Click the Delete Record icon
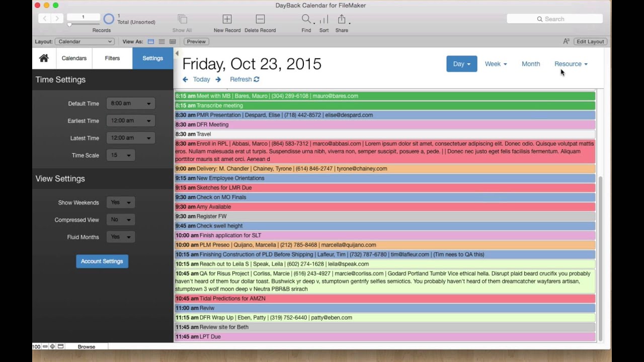644x362 pixels. click(260, 19)
